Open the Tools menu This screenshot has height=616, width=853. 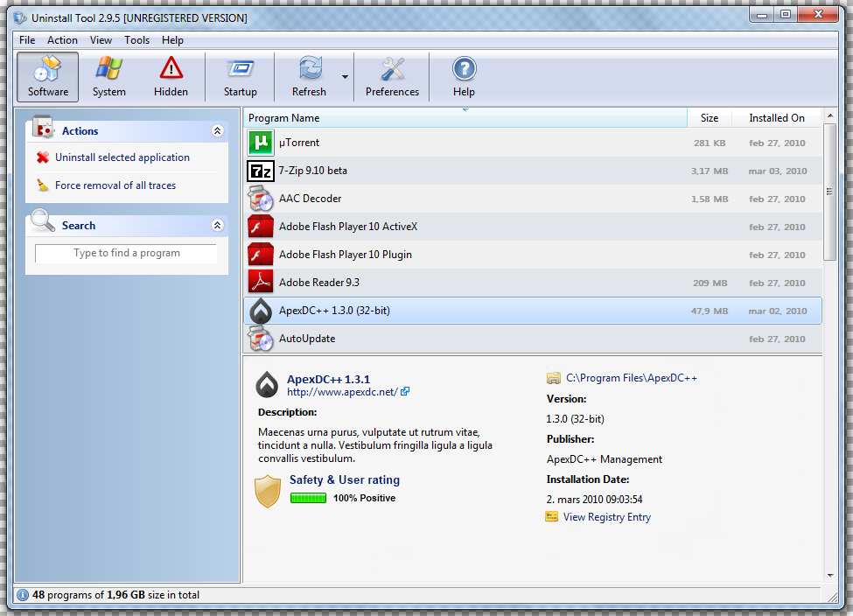136,40
